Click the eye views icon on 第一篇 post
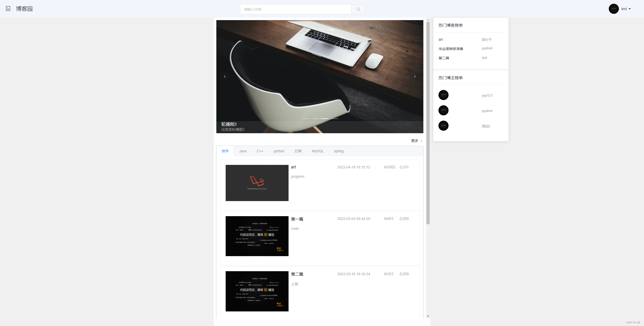Image resolution: width=644 pixels, height=326 pixels. point(385,219)
